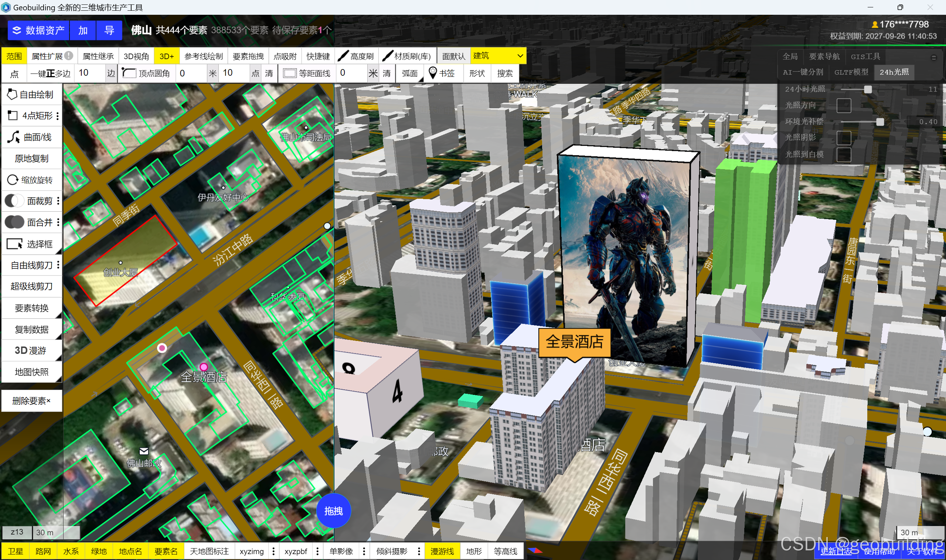The height and width of the screenshot is (560, 946).
Task: Adjust the 环境光补偿 slider
Action: (x=879, y=122)
